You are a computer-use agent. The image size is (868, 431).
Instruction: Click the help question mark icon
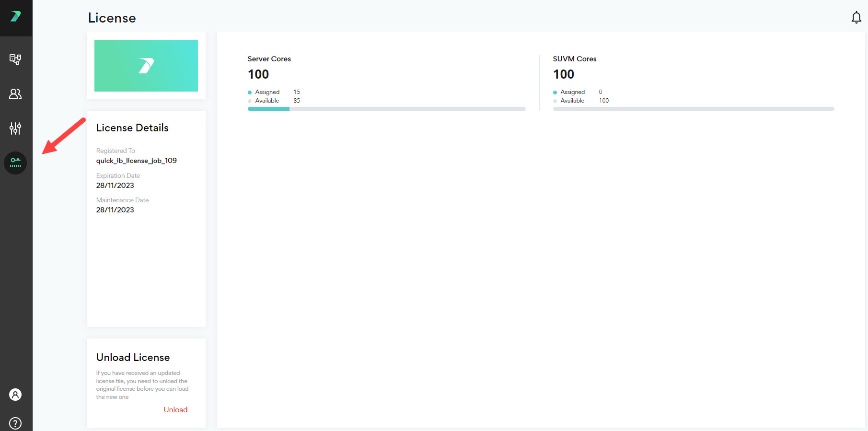click(x=15, y=423)
